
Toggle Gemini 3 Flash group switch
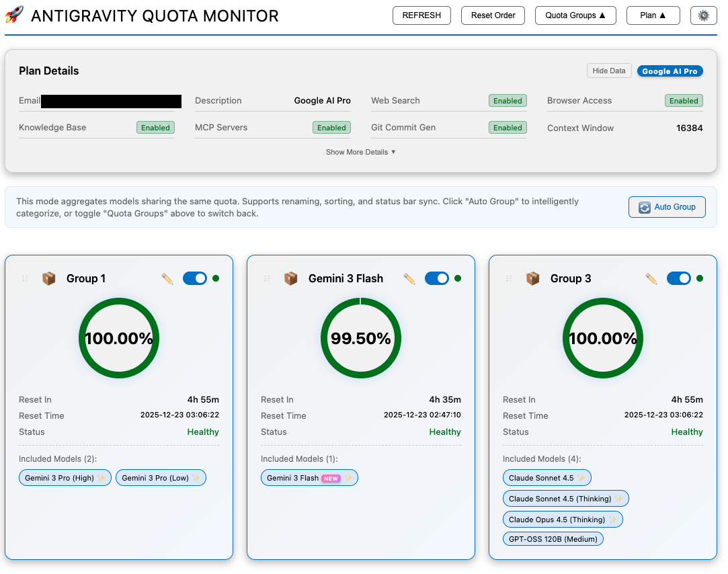pos(436,278)
